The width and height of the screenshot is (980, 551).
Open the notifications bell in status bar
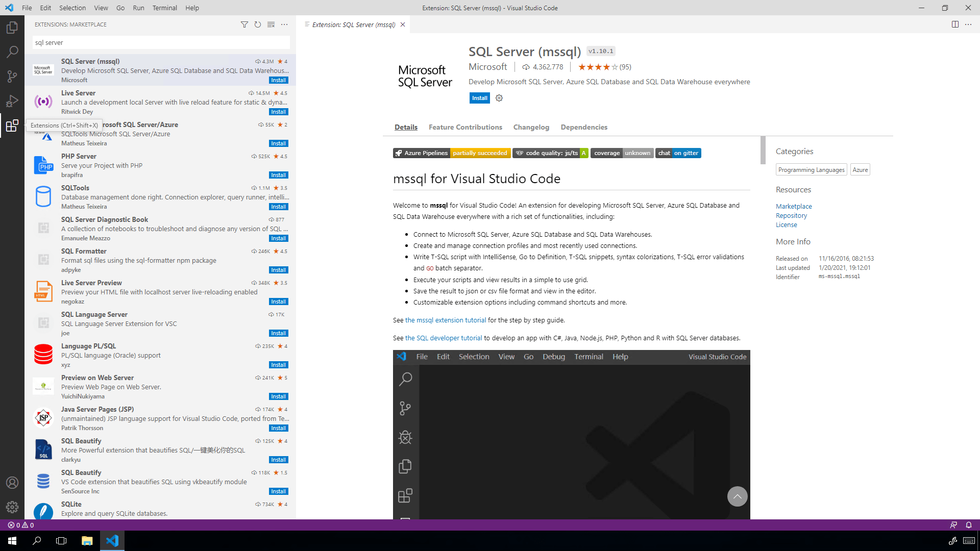point(969,525)
